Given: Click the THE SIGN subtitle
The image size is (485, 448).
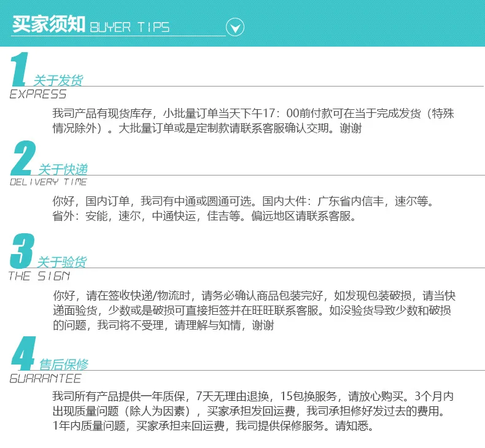Looking at the screenshot, I should (39, 276).
